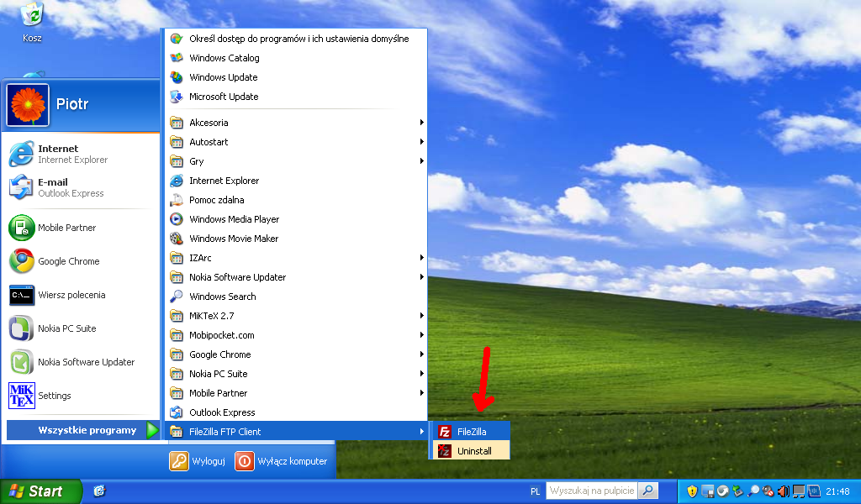Click the Safely Remove Hardware tray icon
Image resolution: width=861 pixels, height=504 pixels.
[738, 491]
